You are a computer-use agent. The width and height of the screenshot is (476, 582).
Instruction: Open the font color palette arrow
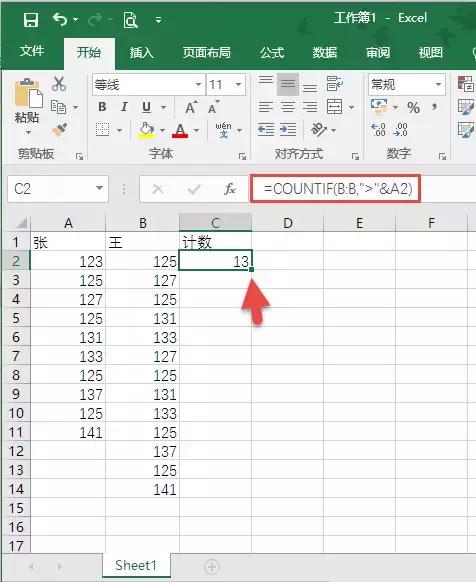196,130
